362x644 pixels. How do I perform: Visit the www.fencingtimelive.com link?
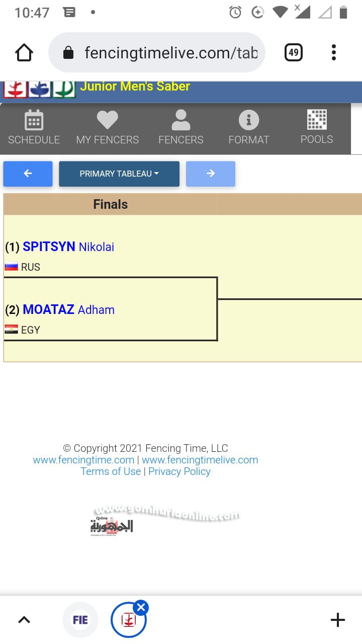(x=200, y=460)
